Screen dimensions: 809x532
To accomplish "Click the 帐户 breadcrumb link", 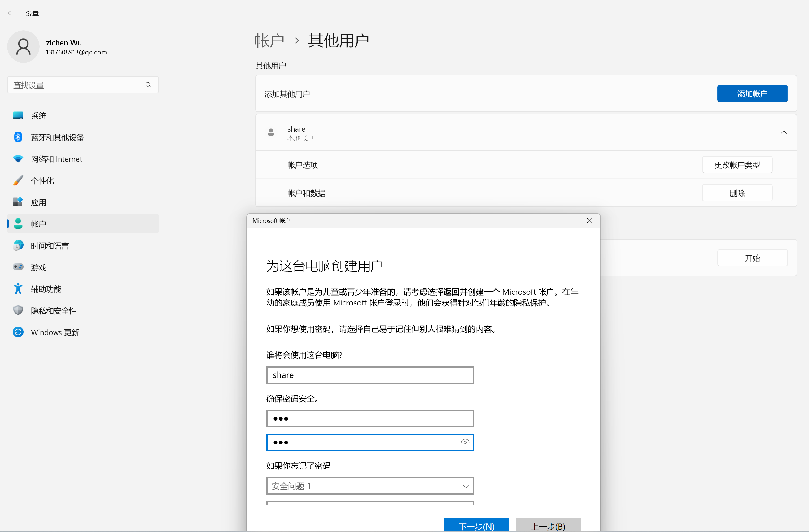I will click(269, 41).
